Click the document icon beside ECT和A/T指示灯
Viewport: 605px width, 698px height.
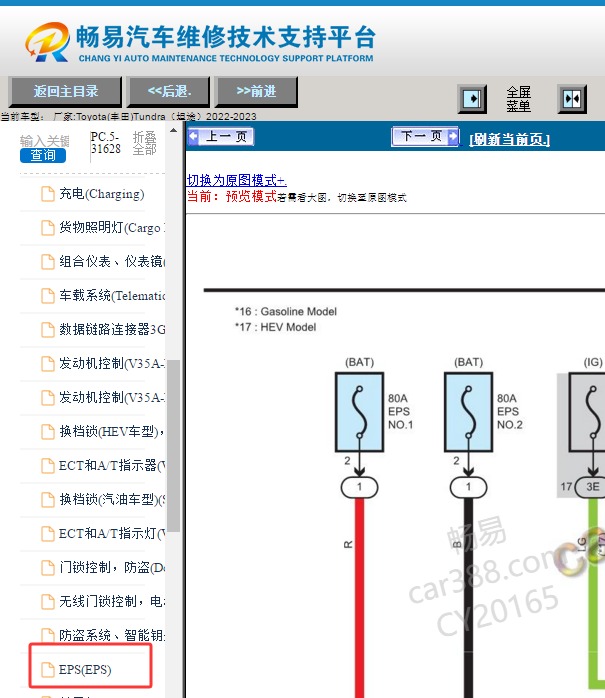(x=48, y=534)
